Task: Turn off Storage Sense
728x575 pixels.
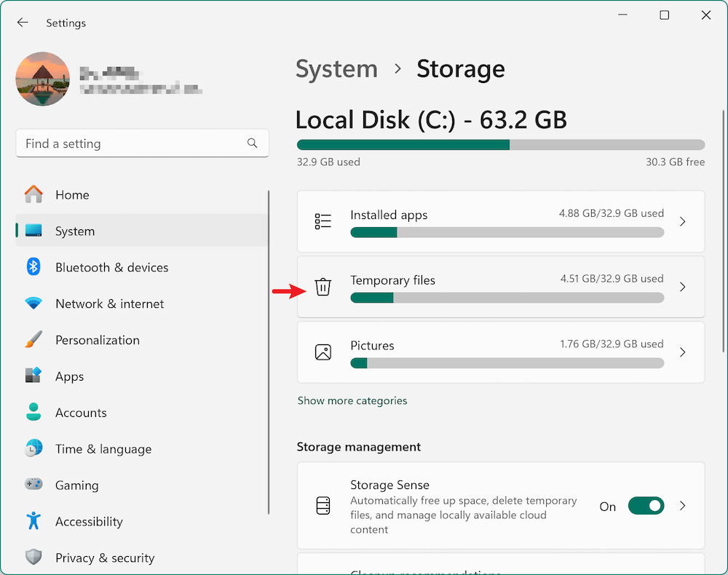Action: (646, 506)
